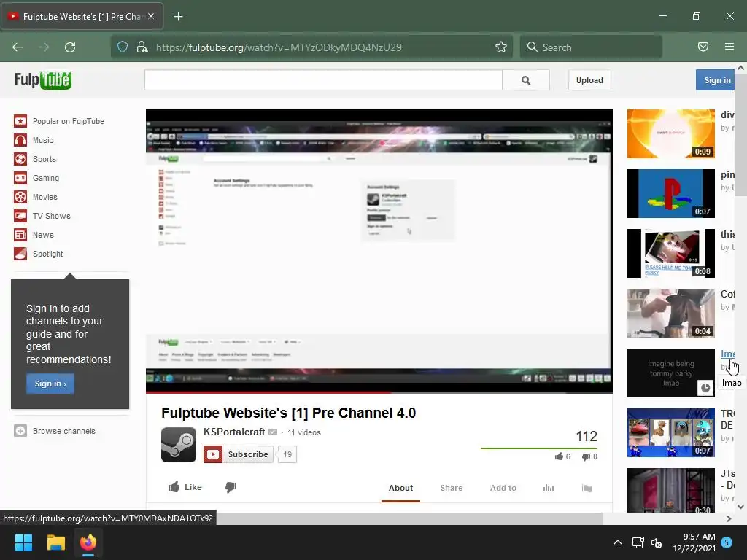Open the imagine being tommy parky thumbnail
This screenshot has width=747, height=560.
[671, 373]
